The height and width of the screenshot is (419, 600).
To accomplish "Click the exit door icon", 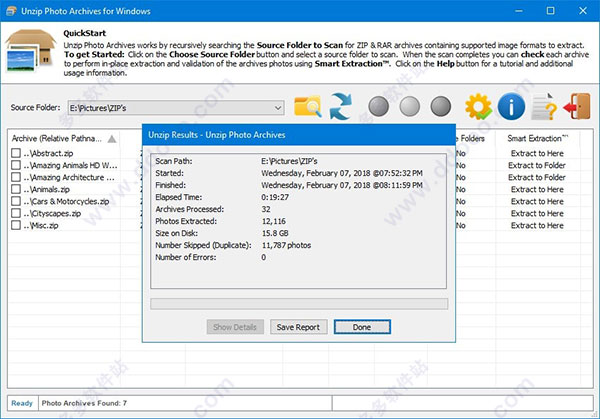I will pos(577,106).
